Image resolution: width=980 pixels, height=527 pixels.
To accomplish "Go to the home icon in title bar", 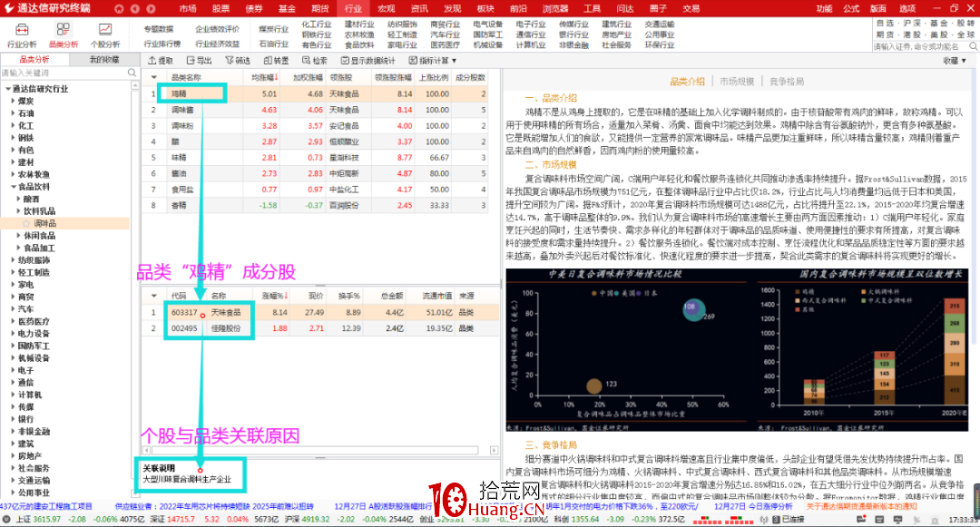I will coord(119,9).
